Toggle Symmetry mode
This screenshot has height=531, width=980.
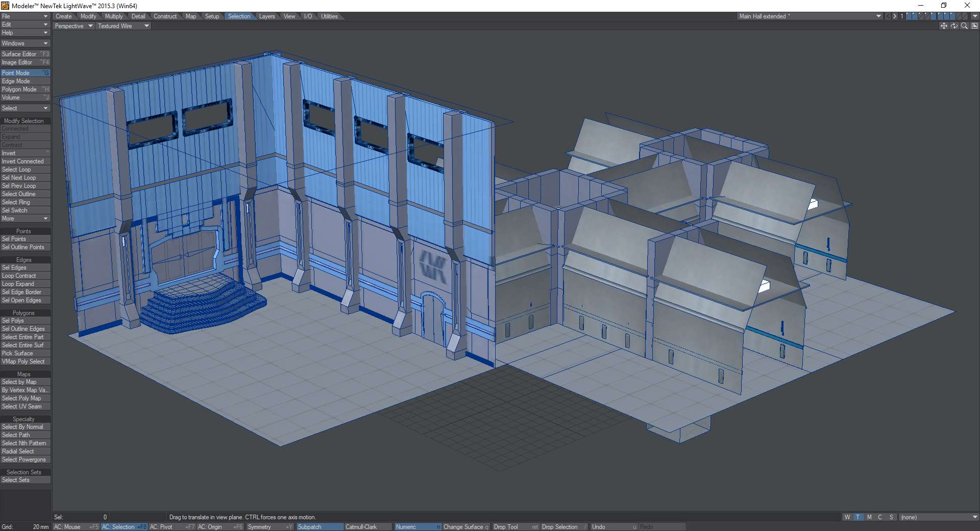click(x=270, y=527)
